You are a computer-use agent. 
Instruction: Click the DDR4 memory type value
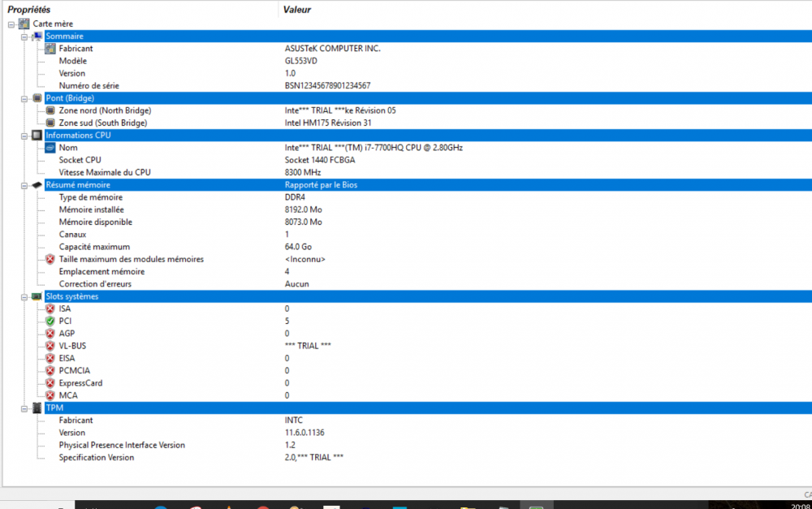coord(295,197)
